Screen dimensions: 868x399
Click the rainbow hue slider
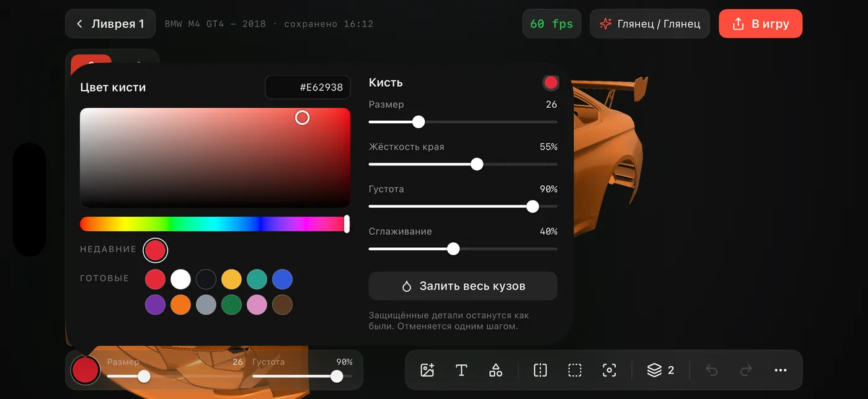[215, 224]
